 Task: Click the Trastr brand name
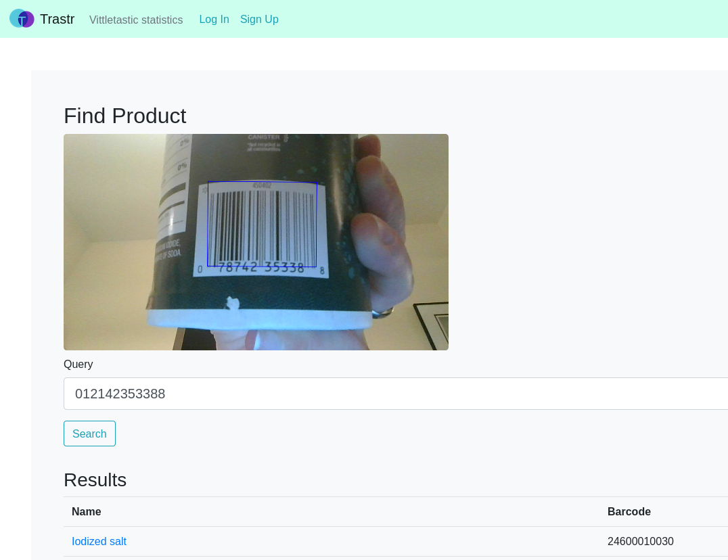[x=57, y=19]
